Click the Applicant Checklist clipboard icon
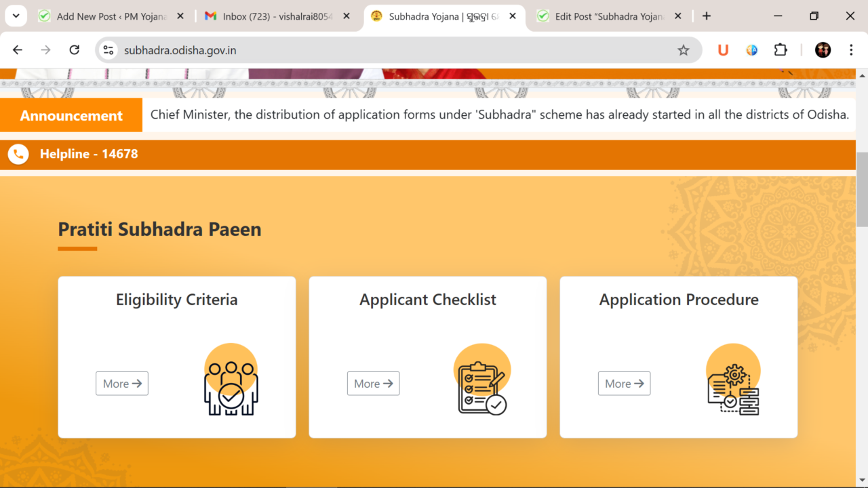 point(481,381)
